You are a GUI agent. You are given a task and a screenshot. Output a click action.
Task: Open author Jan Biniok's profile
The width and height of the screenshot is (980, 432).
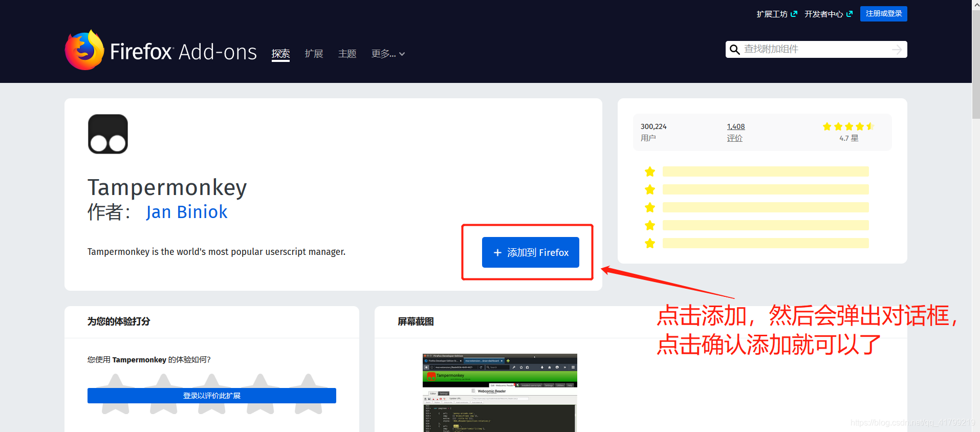pyautogui.click(x=187, y=212)
